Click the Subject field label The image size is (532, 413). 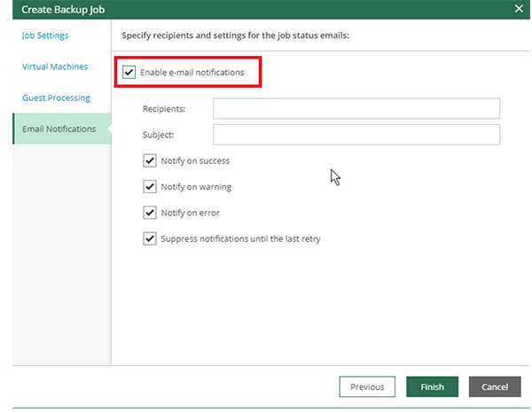[x=158, y=135]
